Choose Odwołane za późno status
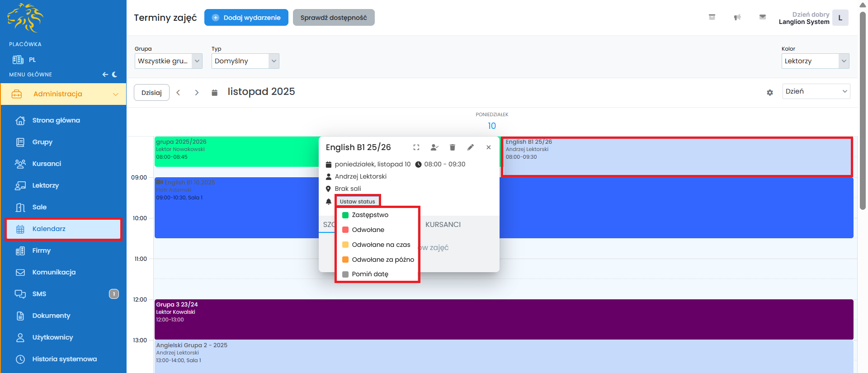The width and height of the screenshot is (868, 373). (x=382, y=260)
